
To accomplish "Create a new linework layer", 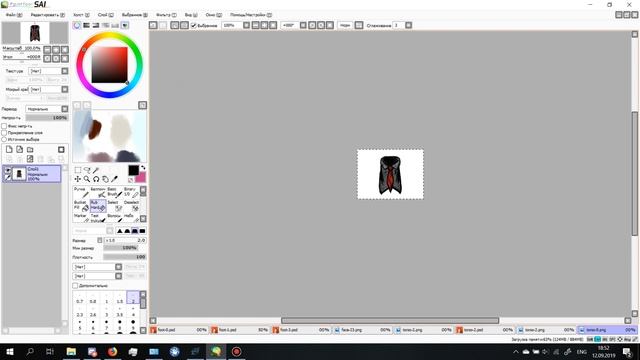I will click(19, 149).
